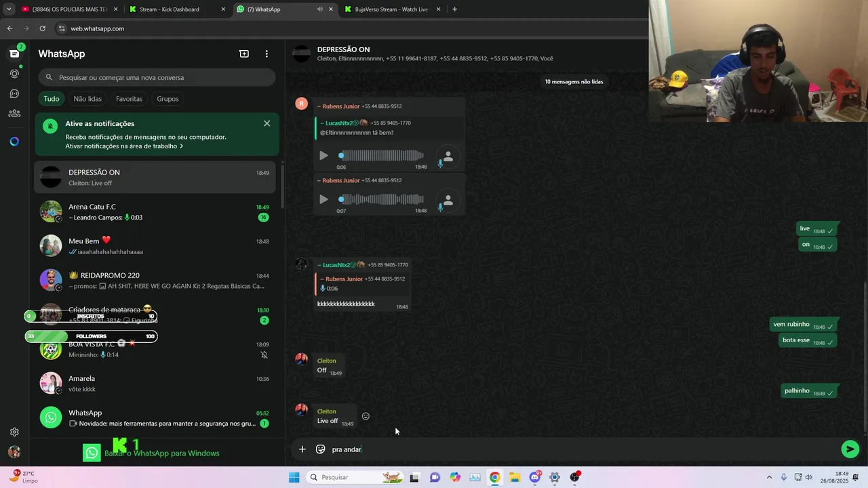Viewport: 868px width, 488px height.
Task: Open Amarela chat
Action: coord(155,384)
